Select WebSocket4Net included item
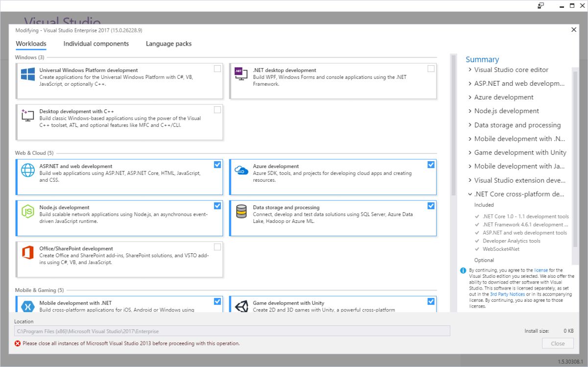Viewport: 588px width, 367px height. tap(501, 249)
